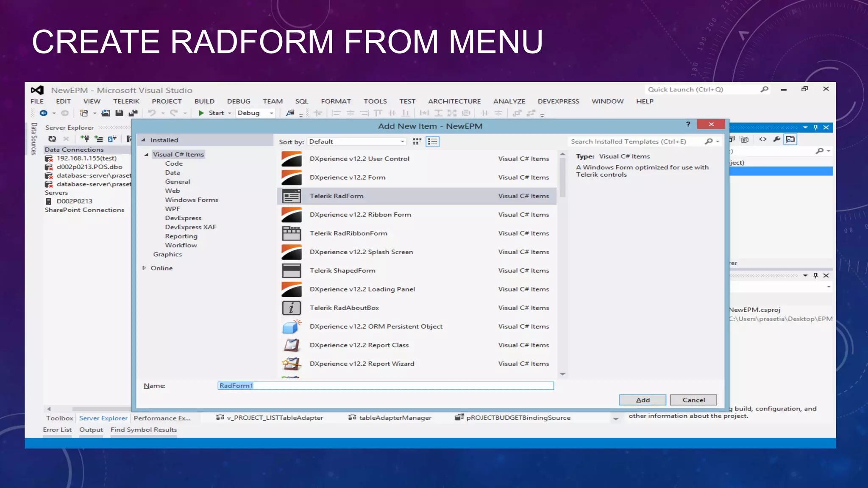The height and width of the screenshot is (488, 868).
Task: Switch to medium icons list view
Action: (x=433, y=142)
